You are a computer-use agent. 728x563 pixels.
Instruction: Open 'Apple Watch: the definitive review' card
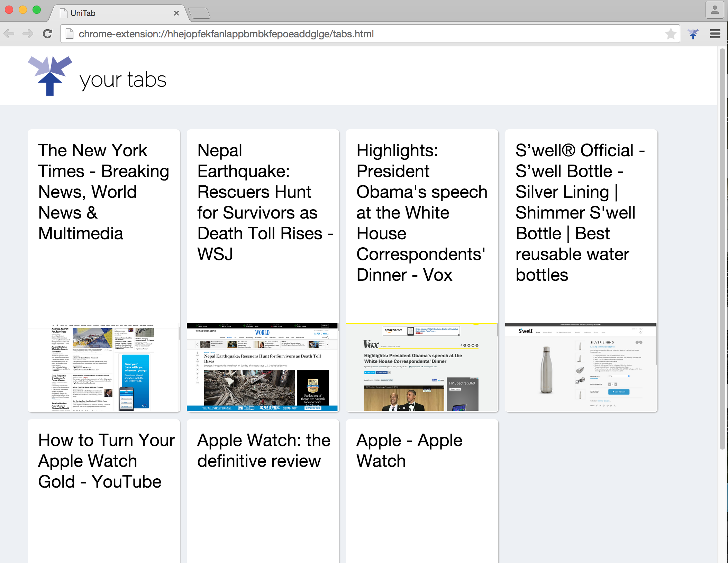coord(264,451)
